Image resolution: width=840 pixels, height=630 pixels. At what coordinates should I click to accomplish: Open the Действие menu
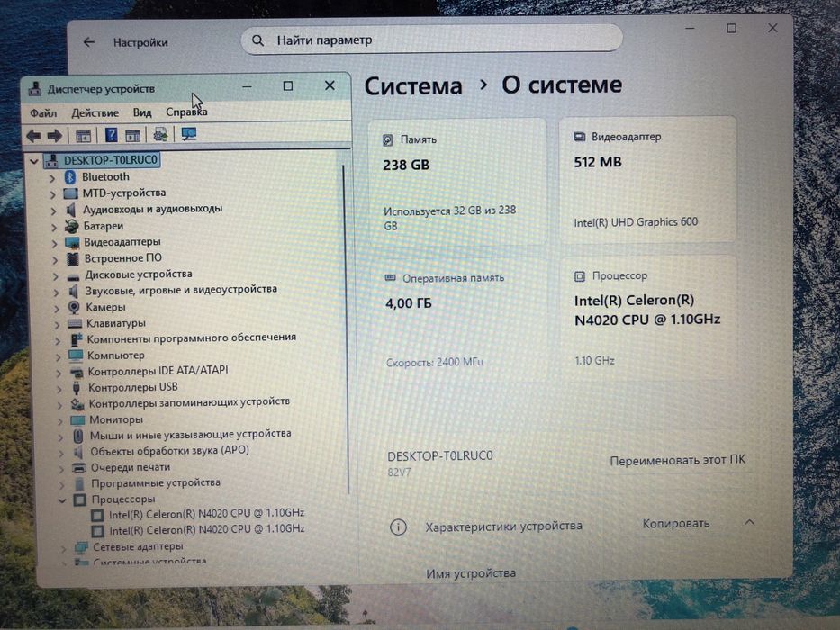click(95, 113)
